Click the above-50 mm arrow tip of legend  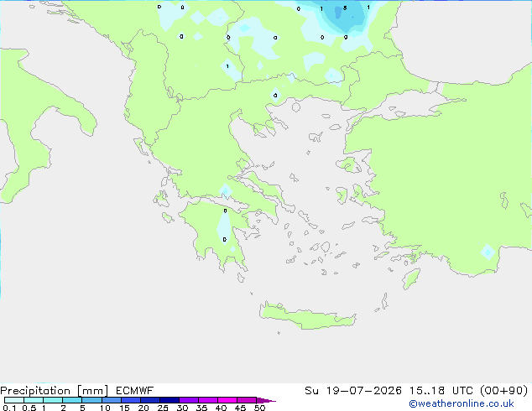pos(266,400)
